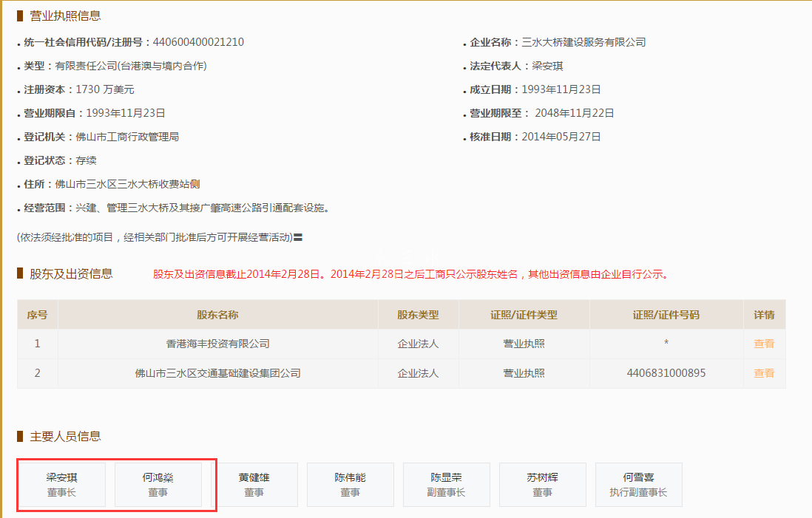Click the 营业执照信息 section header marker

[x=20, y=16]
